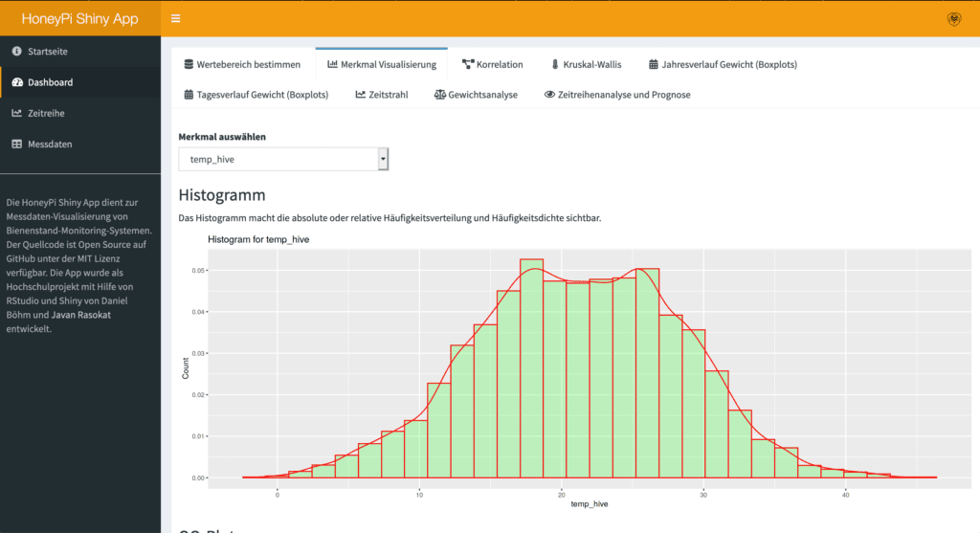Open the Merkmal auswählen dropdown arrow
Viewport: 980px width, 533px height.
click(383, 159)
